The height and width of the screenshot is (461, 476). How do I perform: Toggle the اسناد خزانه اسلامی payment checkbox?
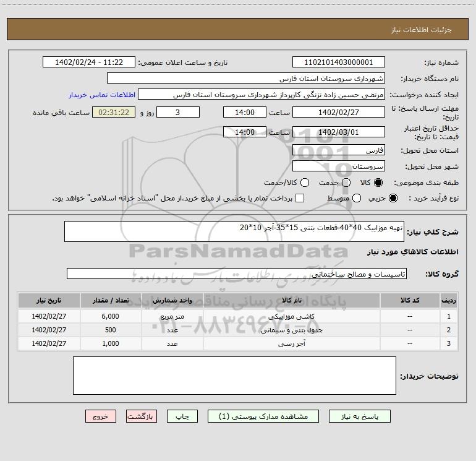(300, 198)
